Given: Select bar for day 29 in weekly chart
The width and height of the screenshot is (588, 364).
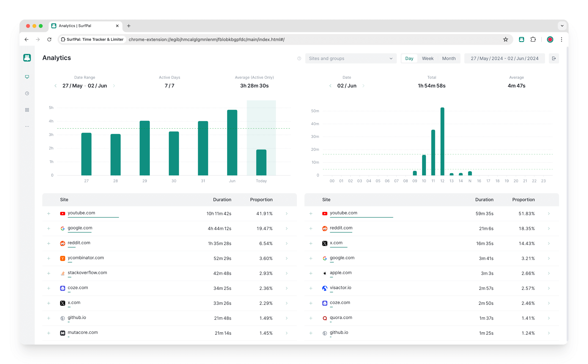Looking at the screenshot, I should coord(145,148).
